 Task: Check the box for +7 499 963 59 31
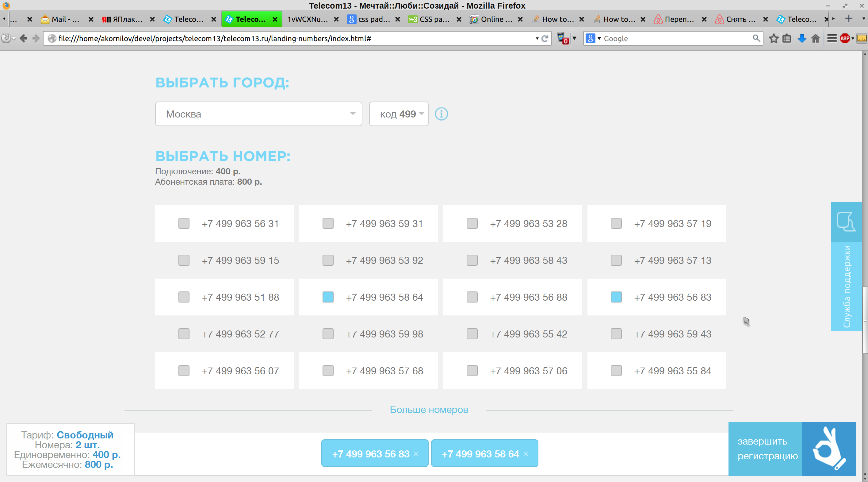tap(328, 223)
